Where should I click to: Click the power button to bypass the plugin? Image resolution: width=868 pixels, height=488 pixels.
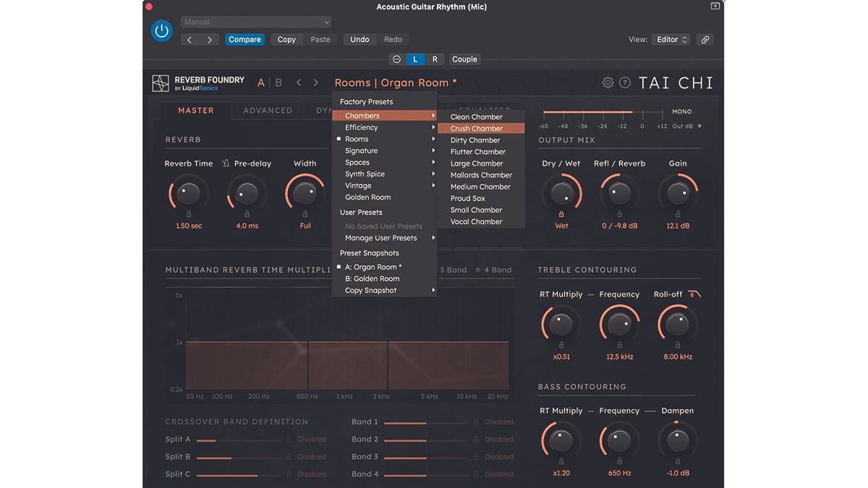click(x=161, y=32)
